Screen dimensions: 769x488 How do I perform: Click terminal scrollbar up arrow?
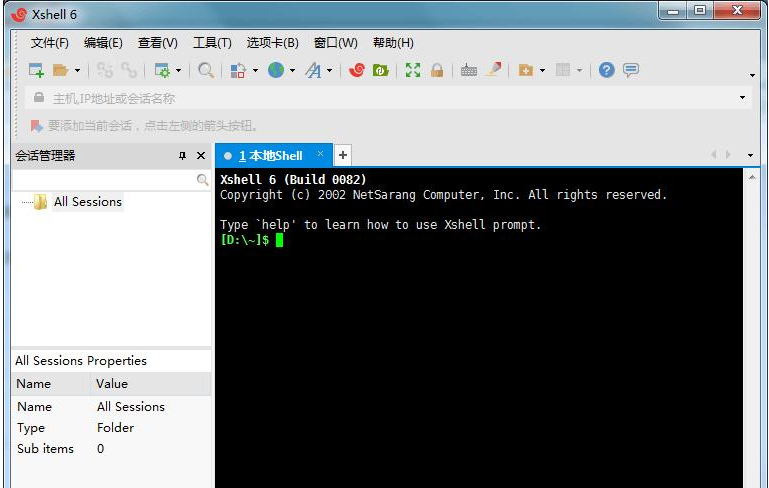(x=752, y=177)
